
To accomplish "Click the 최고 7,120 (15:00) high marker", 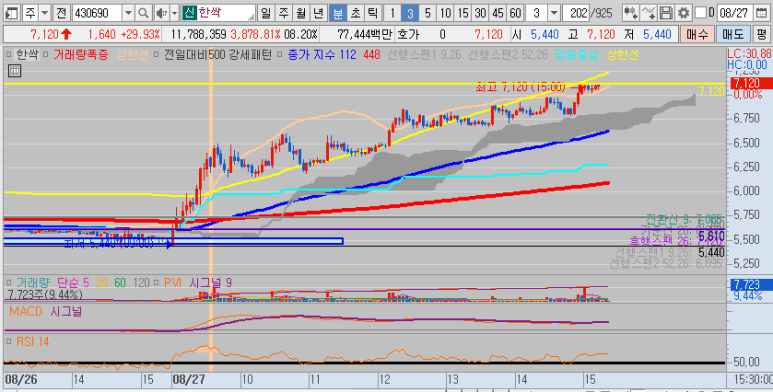I will click(x=520, y=88).
